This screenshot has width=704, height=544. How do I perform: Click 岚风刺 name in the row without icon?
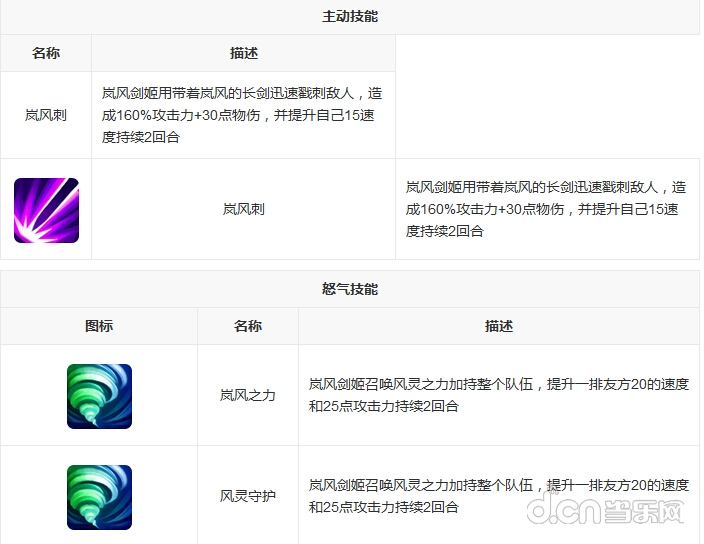[46, 115]
